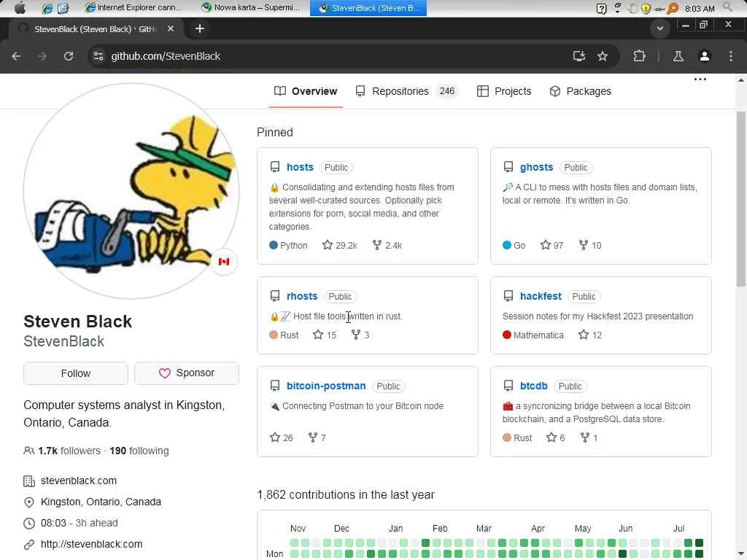Open the btcdb repository link
Image resolution: width=747 pixels, height=560 pixels.
[533, 386]
